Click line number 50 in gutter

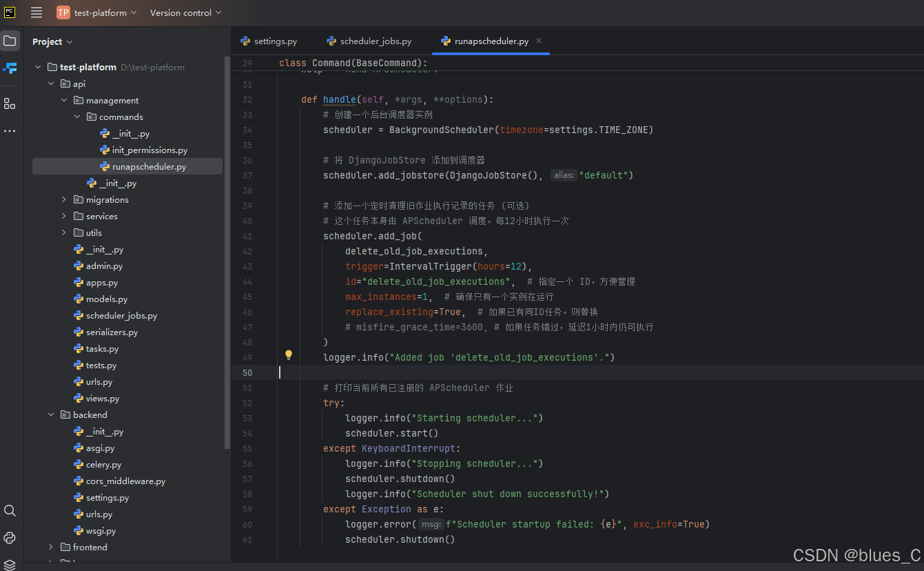pos(247,372)
